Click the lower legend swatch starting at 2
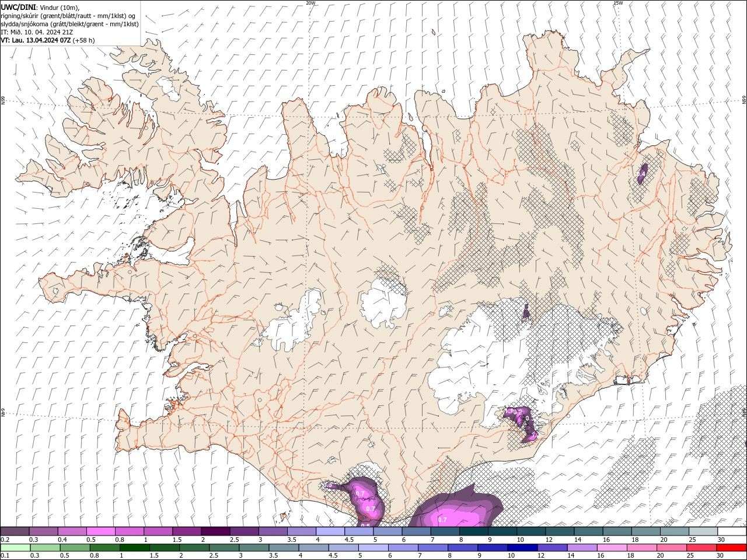 point(194,548)
